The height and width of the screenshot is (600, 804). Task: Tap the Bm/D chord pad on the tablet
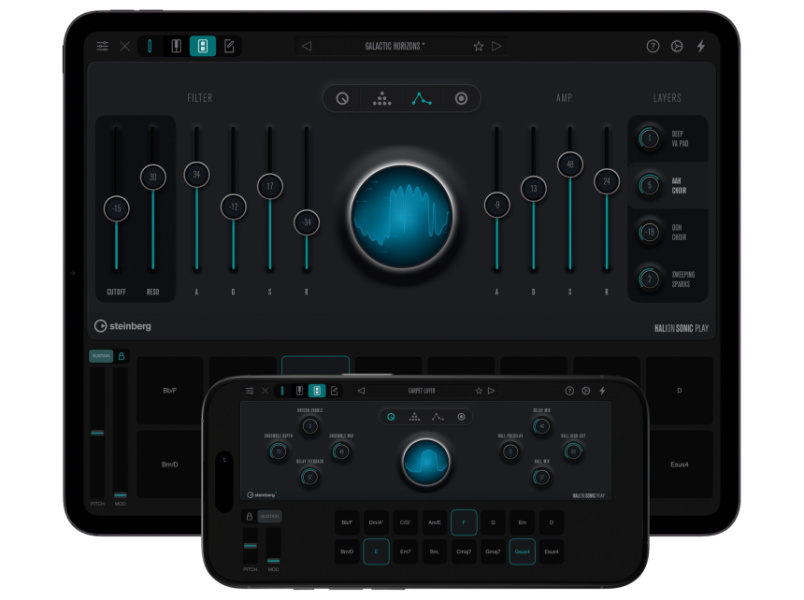[x=170, y=464]
